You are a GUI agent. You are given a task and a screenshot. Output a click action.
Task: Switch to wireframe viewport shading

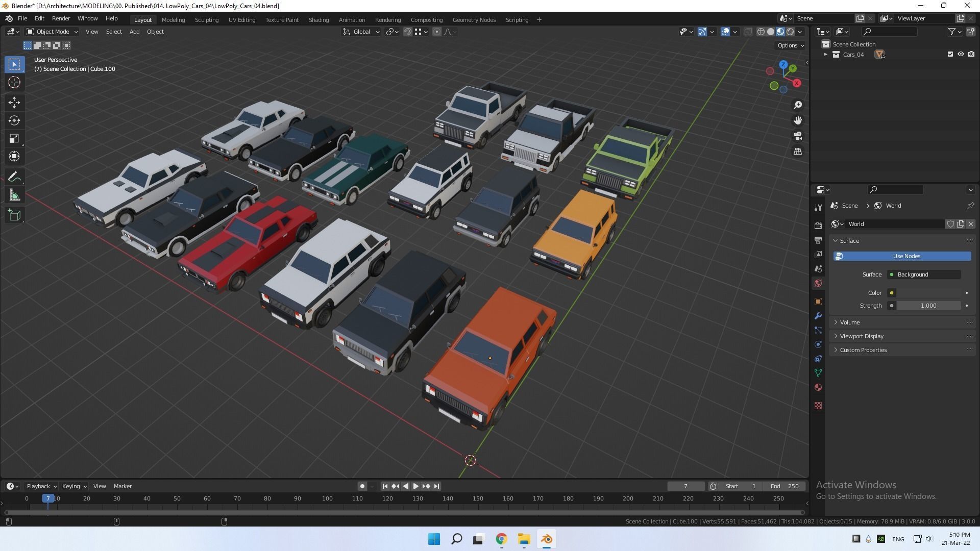(x=761, y=32)
